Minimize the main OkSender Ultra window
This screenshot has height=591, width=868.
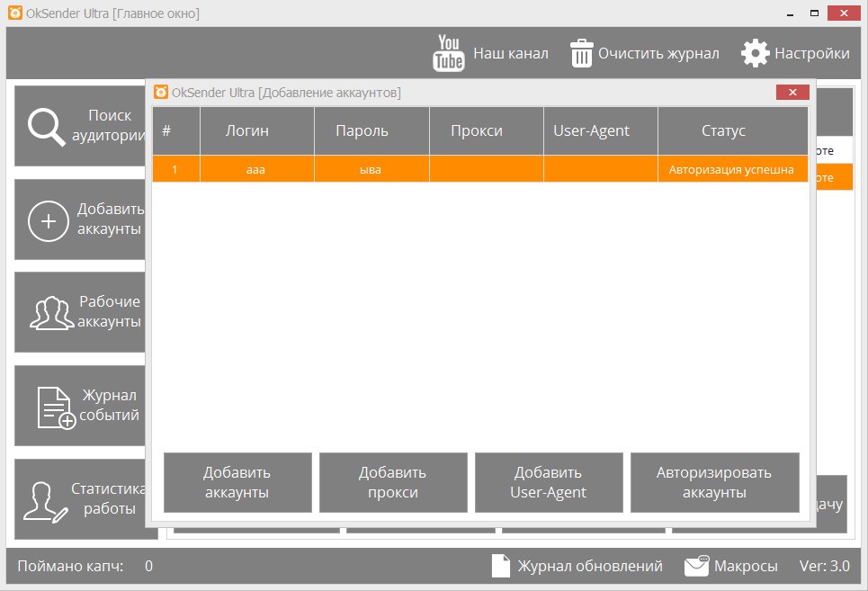pos(790,13)
